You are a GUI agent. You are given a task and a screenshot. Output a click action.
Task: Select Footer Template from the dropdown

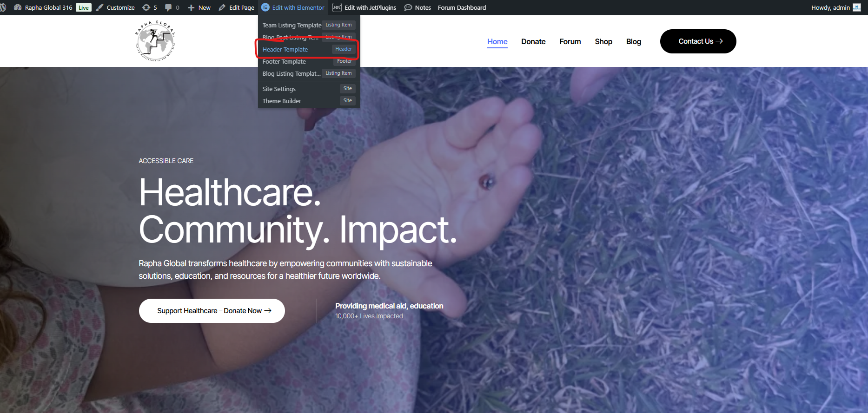coord(284,61)
